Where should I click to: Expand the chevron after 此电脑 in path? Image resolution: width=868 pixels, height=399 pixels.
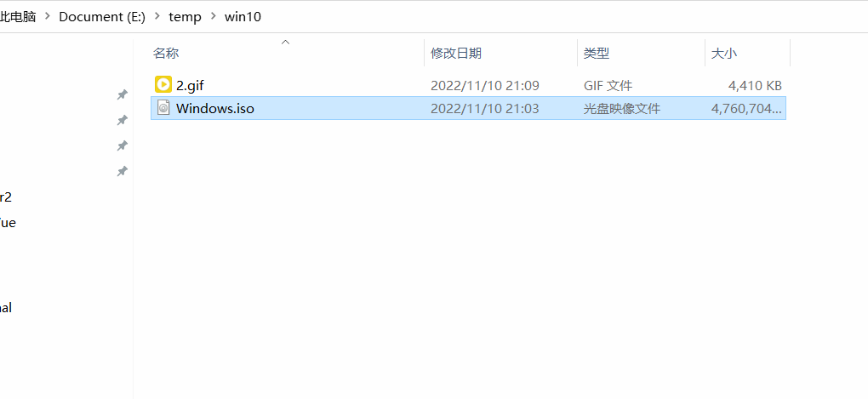48,17
